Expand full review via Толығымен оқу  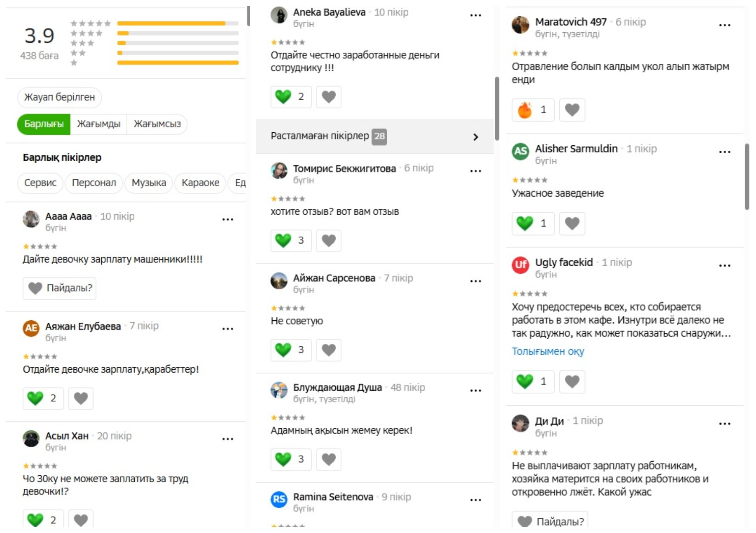548,351
